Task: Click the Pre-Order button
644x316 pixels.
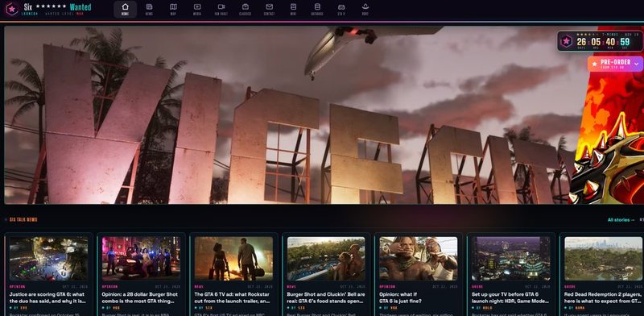Action: pyautogui.click(x=615, y=64)
